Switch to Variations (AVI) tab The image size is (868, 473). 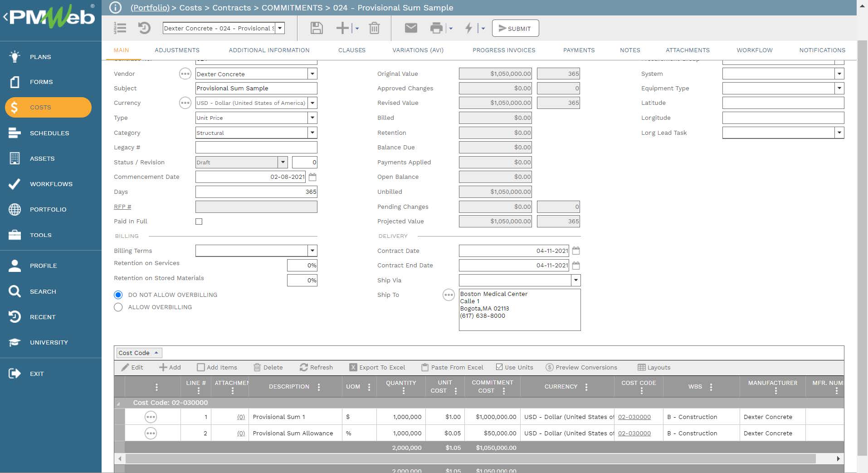(x=418, y=50)
